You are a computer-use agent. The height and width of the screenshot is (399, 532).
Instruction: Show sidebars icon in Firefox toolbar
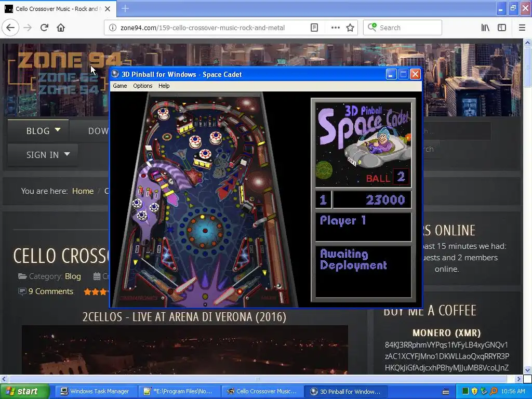click(x=502, y=28)
